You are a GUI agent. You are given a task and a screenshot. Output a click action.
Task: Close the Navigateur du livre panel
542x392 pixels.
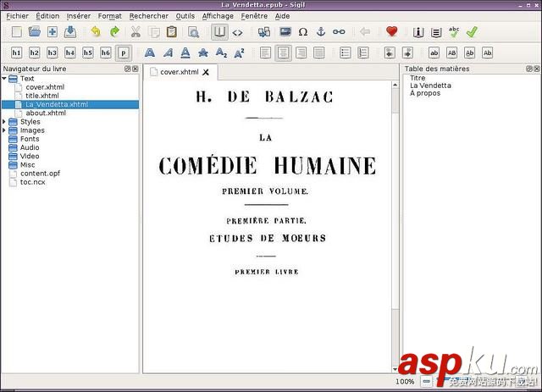(x=135, y=69)
